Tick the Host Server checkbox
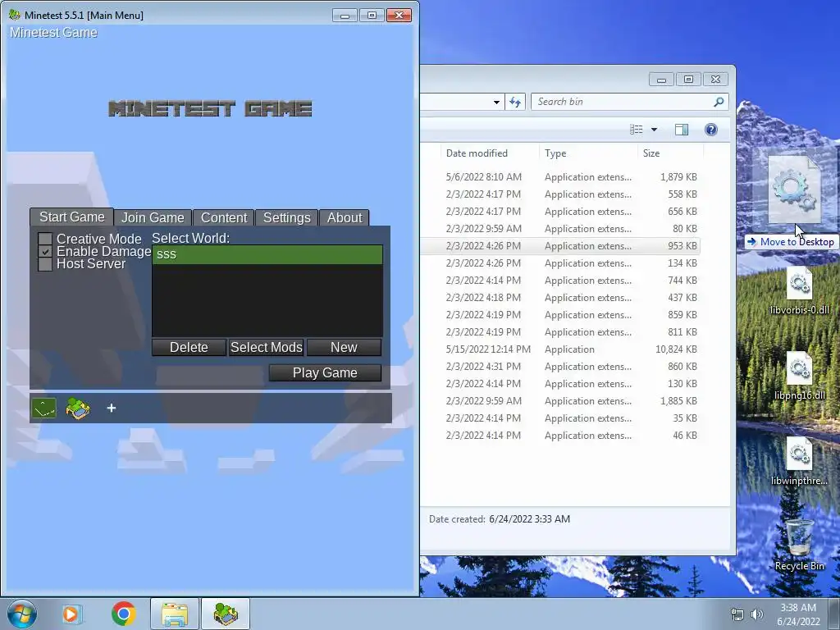 coord(45,264)
